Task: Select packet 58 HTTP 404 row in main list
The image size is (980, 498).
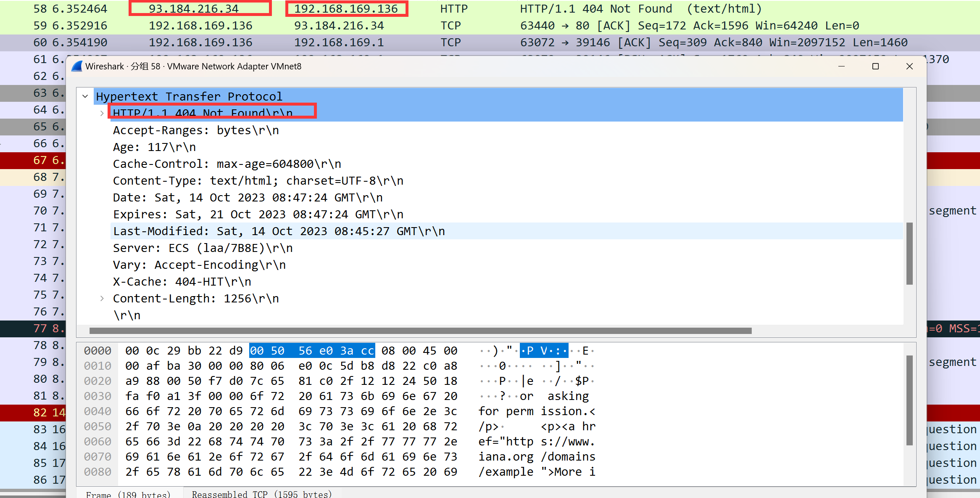Action: (x=490, y=9)
